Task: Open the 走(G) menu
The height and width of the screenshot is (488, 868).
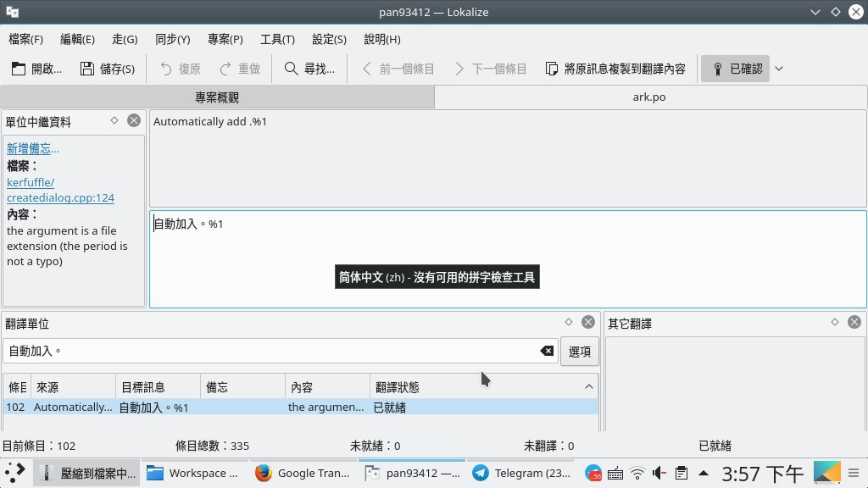Action: [x=125, y=39]
